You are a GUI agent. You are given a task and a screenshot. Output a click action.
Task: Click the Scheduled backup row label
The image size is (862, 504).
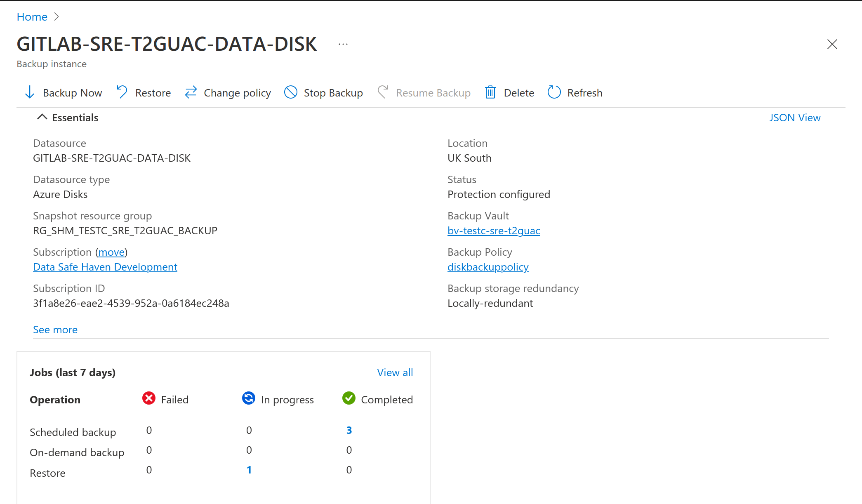[x=73, y=432]
